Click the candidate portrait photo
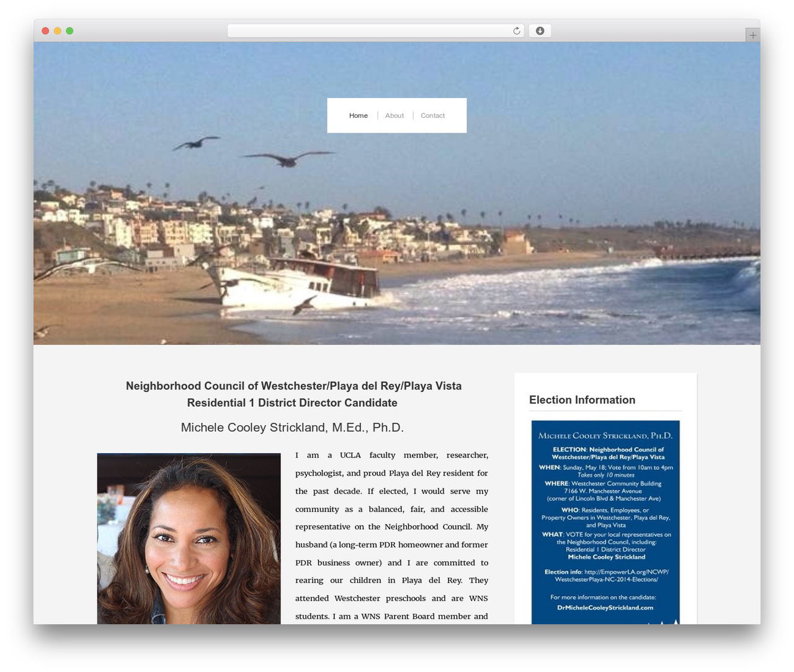This screenshot has height=672, width=794. [189, 539]
